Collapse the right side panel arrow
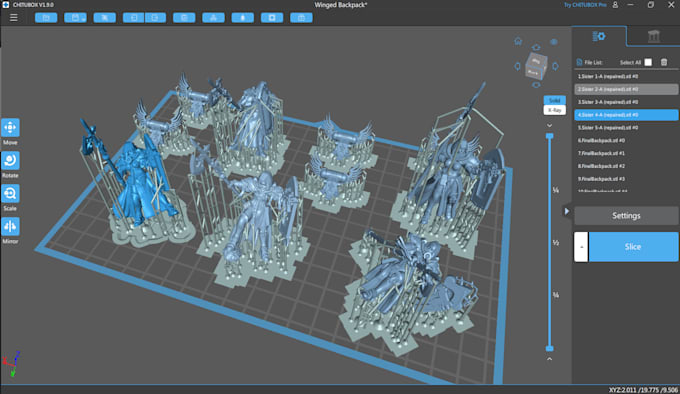 (x=566, y=211)
